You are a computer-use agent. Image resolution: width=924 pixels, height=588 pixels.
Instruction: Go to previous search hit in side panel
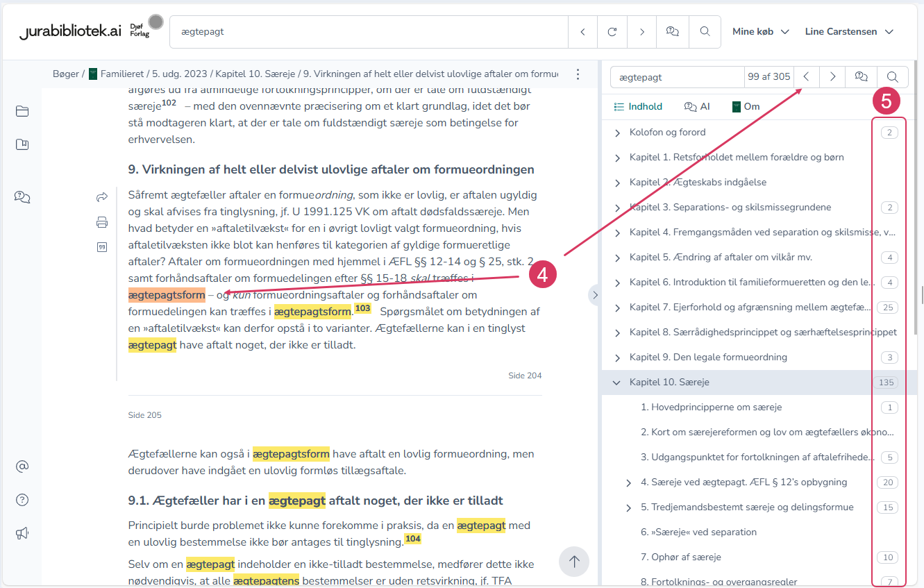[x=807, y=76]
